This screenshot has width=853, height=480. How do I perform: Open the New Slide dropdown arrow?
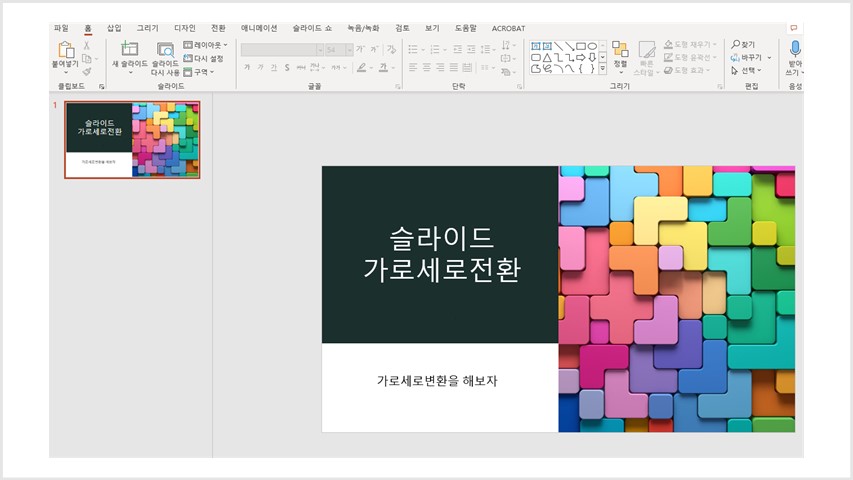click(x=130, y=72)
